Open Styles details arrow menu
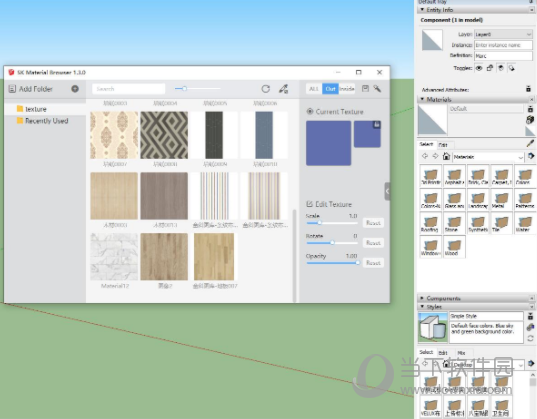 pyautogui.click(x=531, y=363)
